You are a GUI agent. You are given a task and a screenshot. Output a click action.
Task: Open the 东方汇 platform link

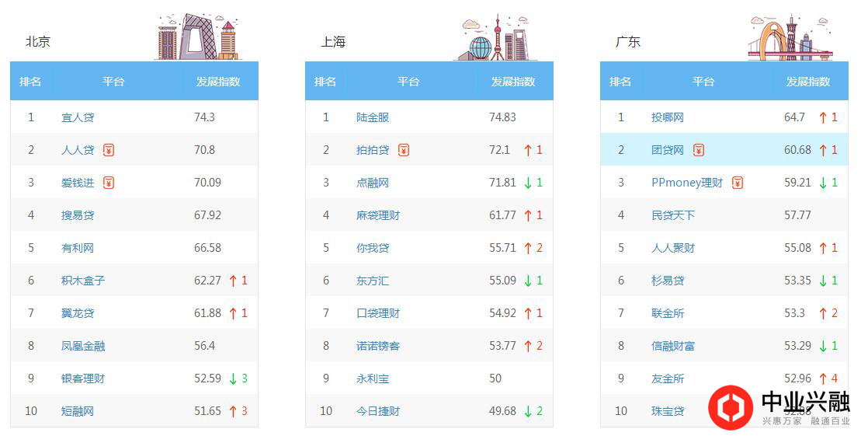pyautogui.click(x=373, y=281)
